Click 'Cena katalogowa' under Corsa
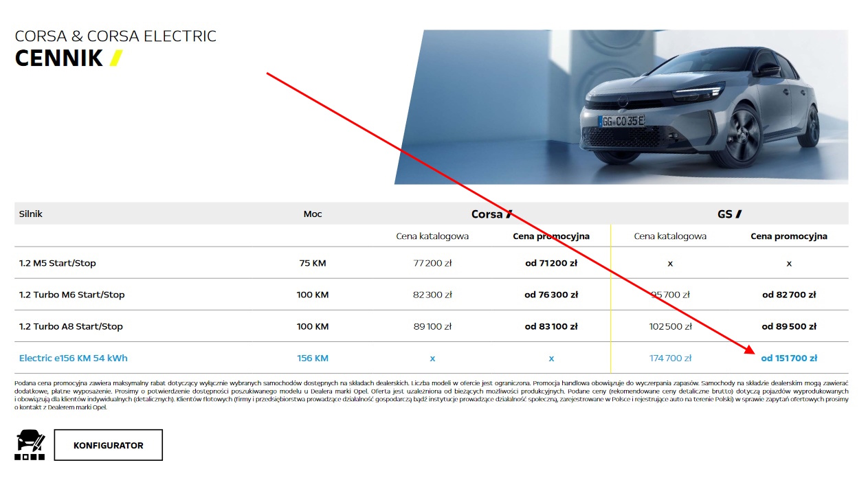 coord(432,236)
